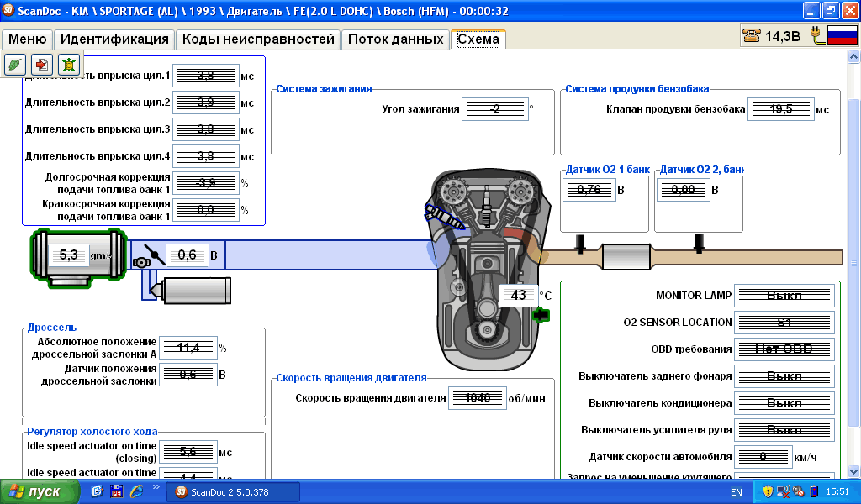Click the red arrow export icon

(42, 65)
